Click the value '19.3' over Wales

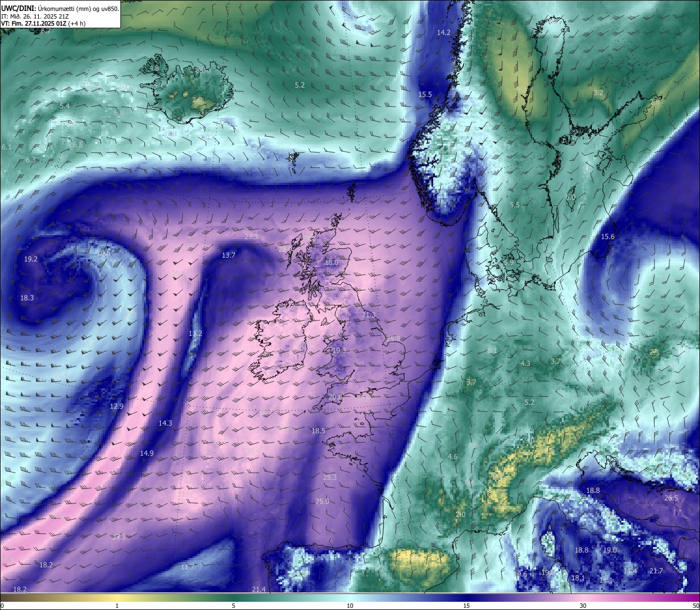coord(339,350)
